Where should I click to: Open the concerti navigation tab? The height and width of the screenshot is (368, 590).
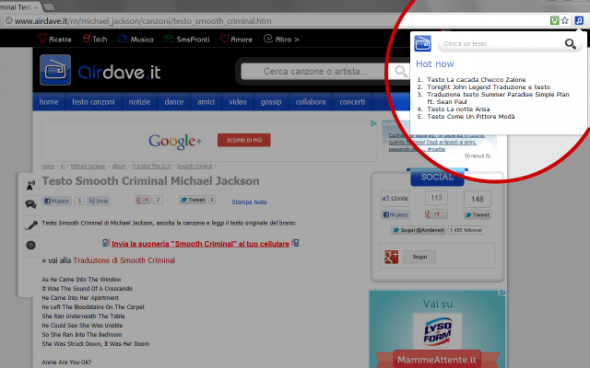[x=352, y=102]
